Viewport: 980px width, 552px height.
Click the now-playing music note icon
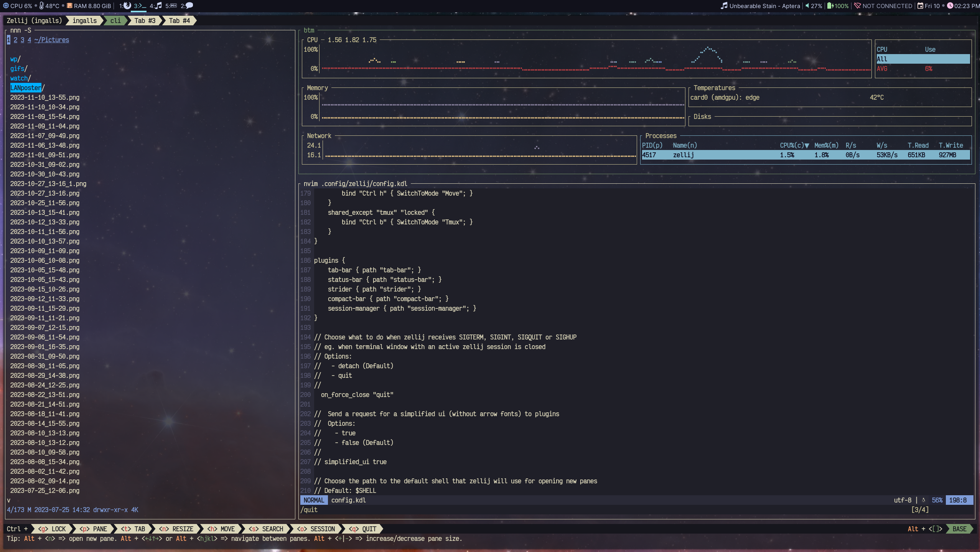tap(724, 6)
